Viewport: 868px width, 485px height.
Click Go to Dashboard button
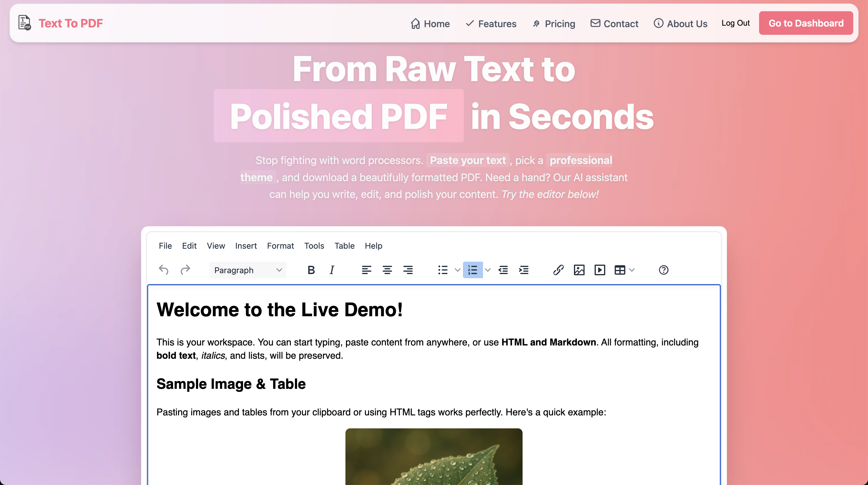point(806,23)
